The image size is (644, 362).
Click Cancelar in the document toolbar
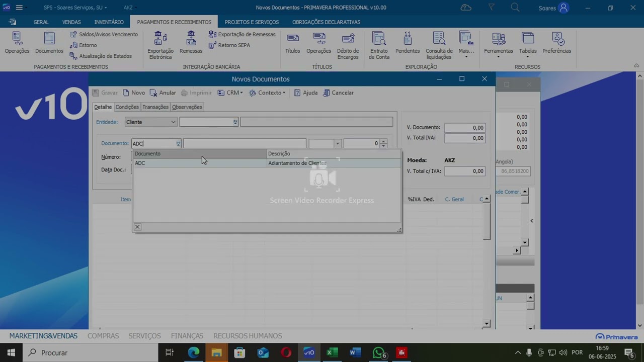coord(339,93)
